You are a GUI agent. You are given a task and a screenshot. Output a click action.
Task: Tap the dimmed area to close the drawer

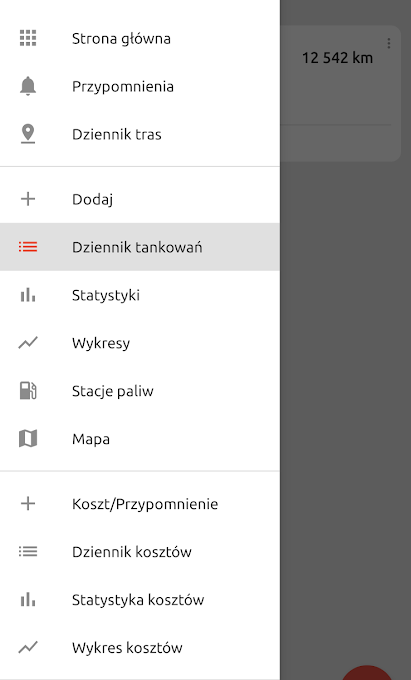(345, 390)
